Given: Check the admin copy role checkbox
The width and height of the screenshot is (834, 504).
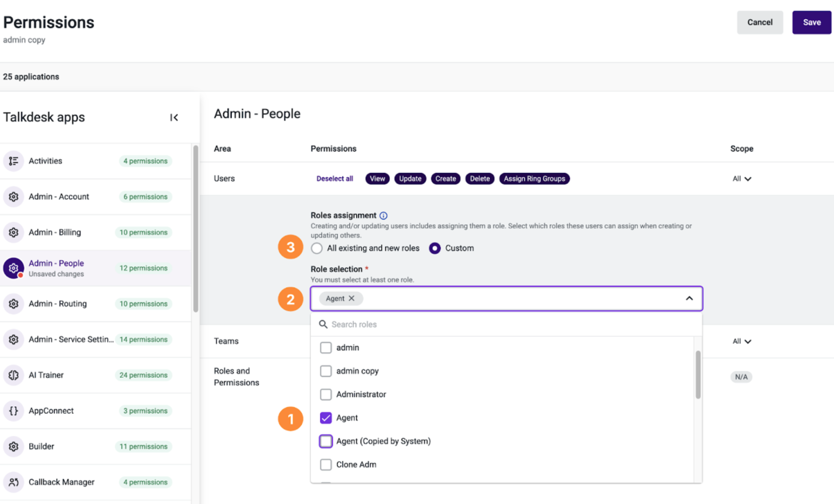Looking at the screenshot, I should click(x=326, y=371).
